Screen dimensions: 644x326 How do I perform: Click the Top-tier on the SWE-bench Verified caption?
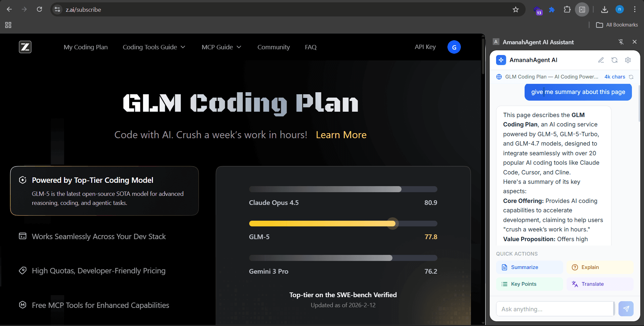click(x=343, y=295)
